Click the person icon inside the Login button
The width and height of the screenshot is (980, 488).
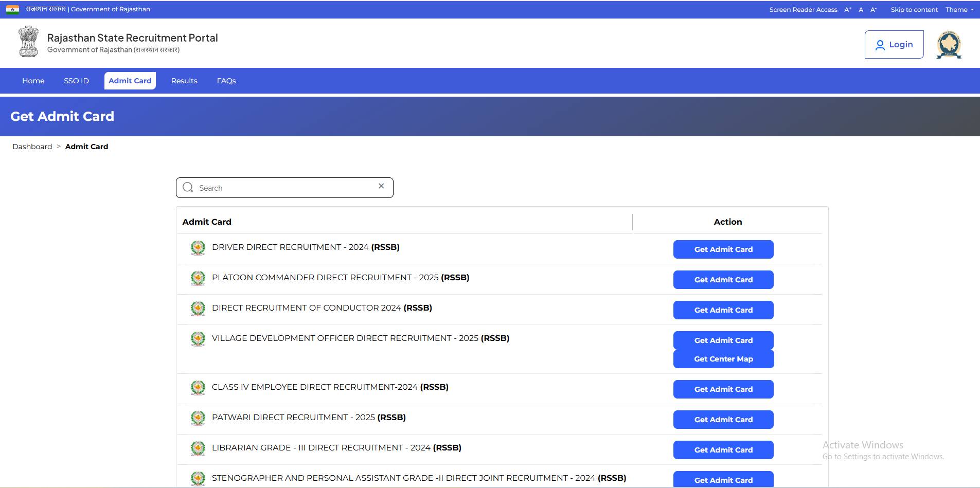881,44
